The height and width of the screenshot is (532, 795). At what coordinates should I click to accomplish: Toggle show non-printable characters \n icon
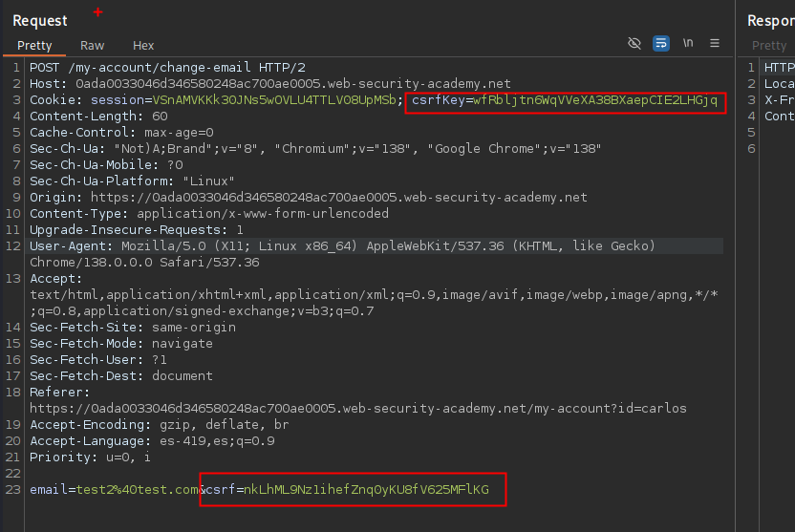pos(688,44)
